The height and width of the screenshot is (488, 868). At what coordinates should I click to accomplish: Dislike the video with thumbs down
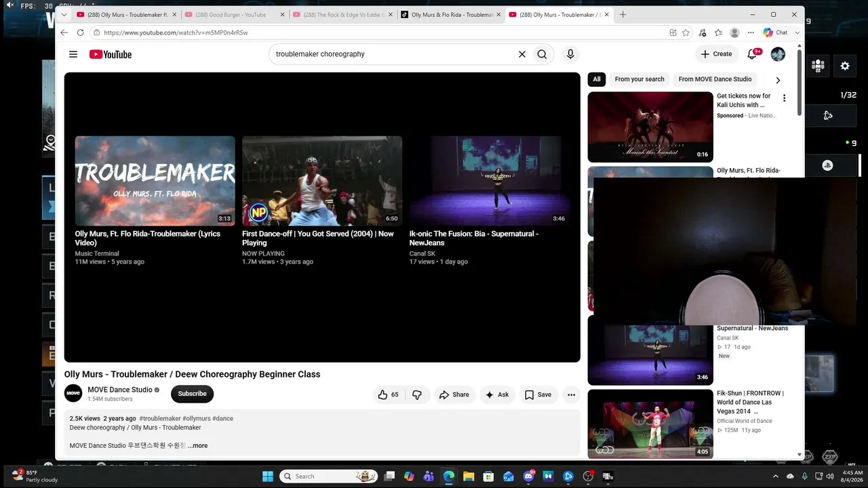coord(417,394)
